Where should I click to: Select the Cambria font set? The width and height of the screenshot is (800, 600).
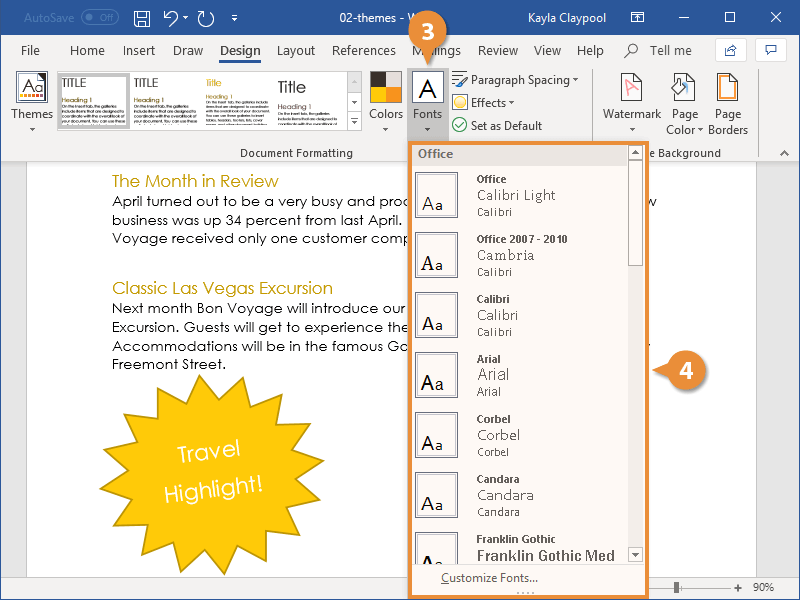pyautogui.click(x=505, y=255)
